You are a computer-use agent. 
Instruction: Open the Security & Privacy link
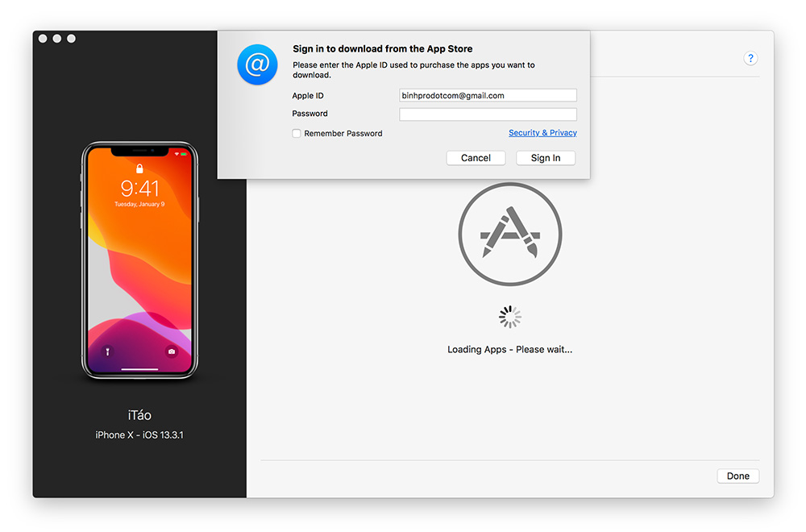[542, 133]
